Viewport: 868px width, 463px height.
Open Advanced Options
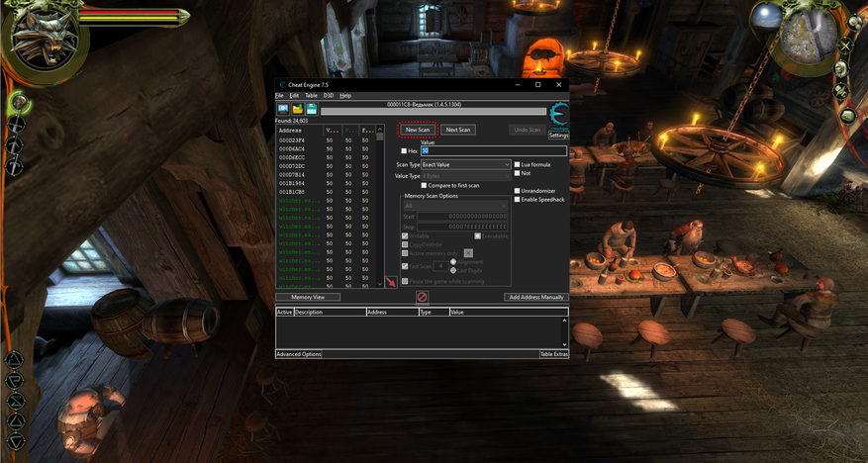click(298, 354)
